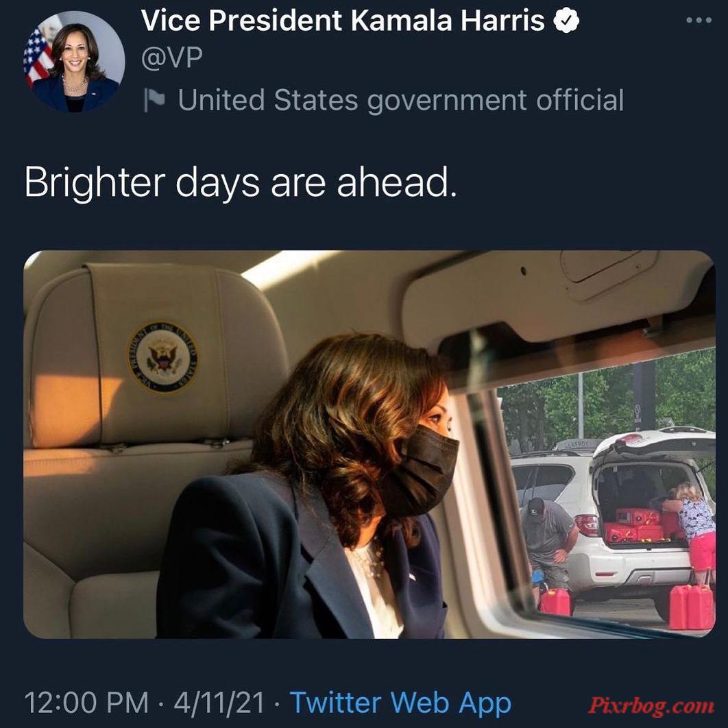Click the two red gas cans behind the SUV
This screenshot has height=728, width=728.
click(691, 607)
